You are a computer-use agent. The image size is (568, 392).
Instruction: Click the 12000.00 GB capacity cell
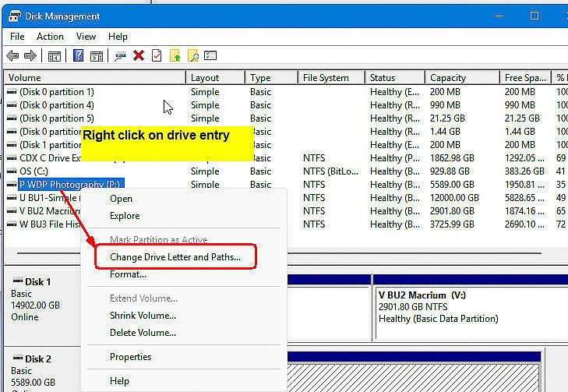point(454,198)
